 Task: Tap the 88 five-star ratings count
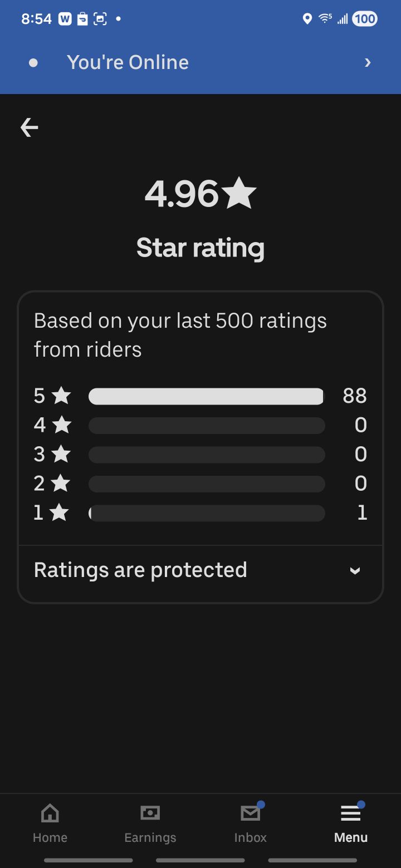pos(355,396)
